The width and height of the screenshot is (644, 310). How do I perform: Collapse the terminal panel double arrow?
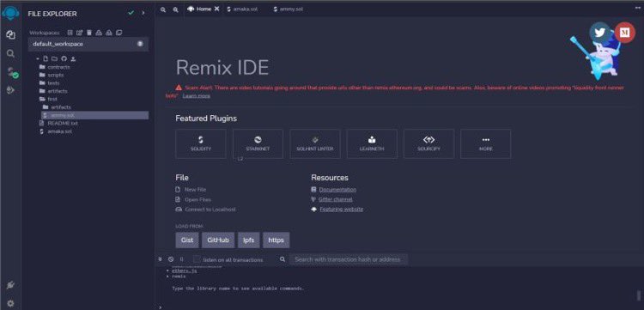tap(161, 259)
